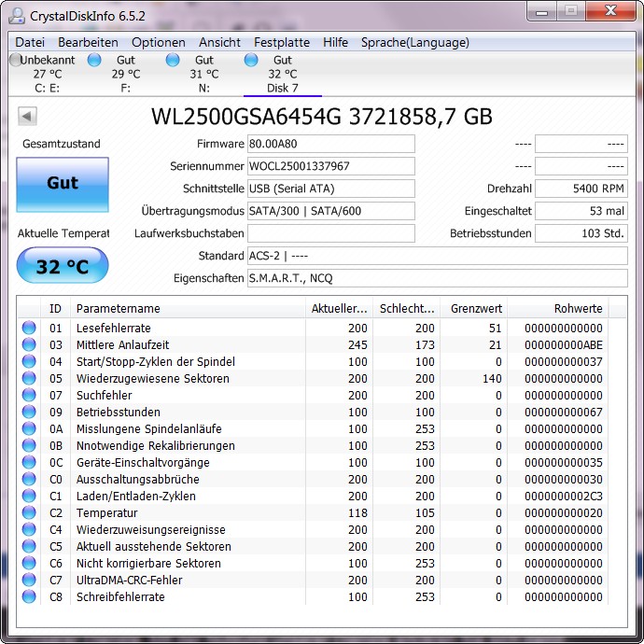Close the CrystalDiskInfo window
Screen dimensions: 644x644
(x=611, y=11)
